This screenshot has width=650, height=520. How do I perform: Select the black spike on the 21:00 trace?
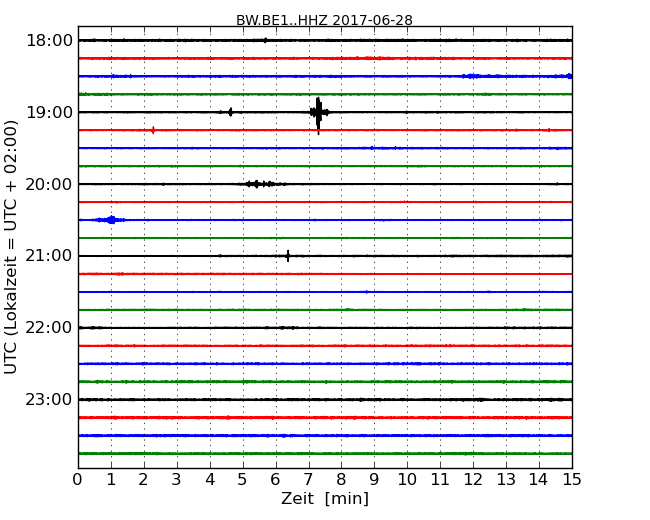[x=288, y=256]
